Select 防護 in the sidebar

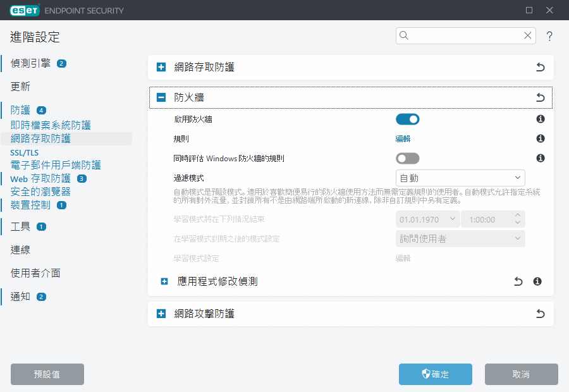[20, 110]
